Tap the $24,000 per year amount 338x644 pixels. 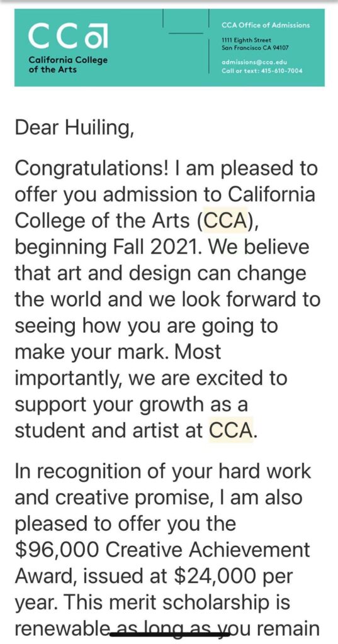click(234, 576)
